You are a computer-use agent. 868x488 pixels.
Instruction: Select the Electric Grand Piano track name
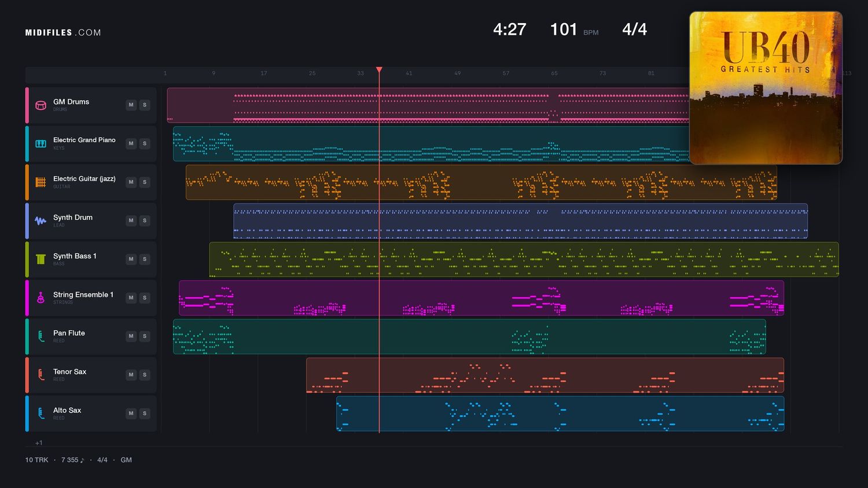pyautogui.click(x=84, y=140)
